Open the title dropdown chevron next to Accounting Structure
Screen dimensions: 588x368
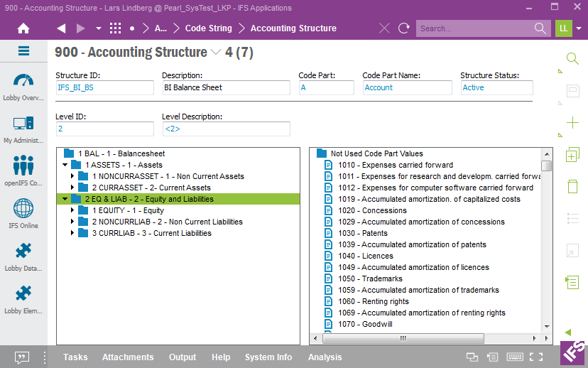tap(217, 53)
